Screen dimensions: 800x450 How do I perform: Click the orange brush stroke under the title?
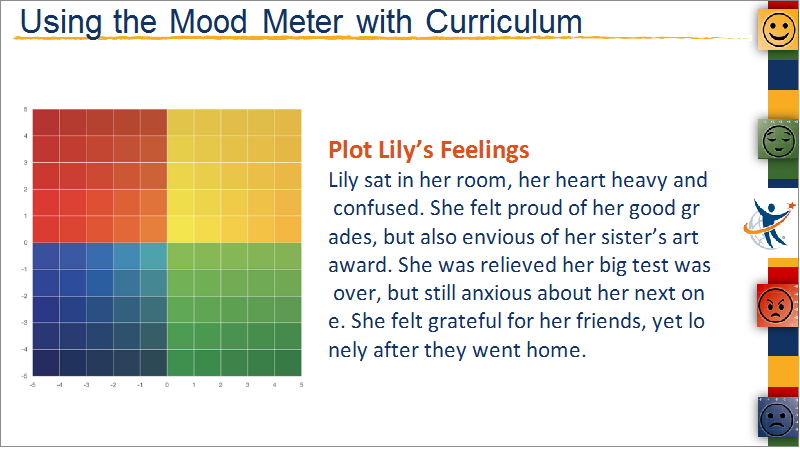pyautogui.click(x=383, y=37)
